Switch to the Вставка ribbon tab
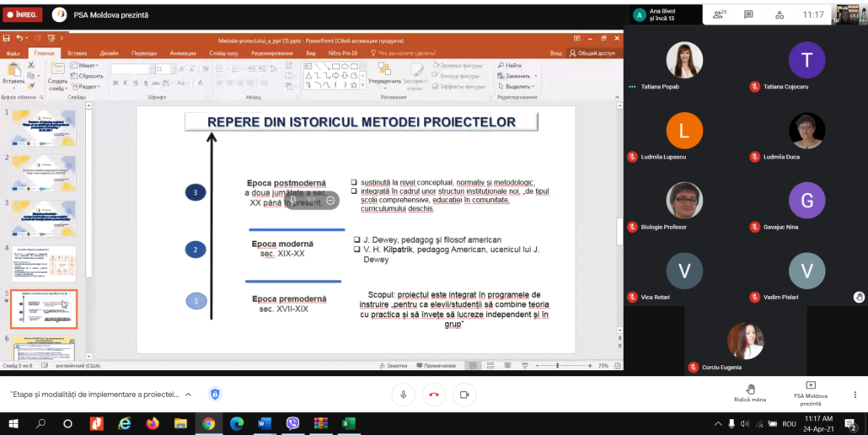 pos(77,53)
